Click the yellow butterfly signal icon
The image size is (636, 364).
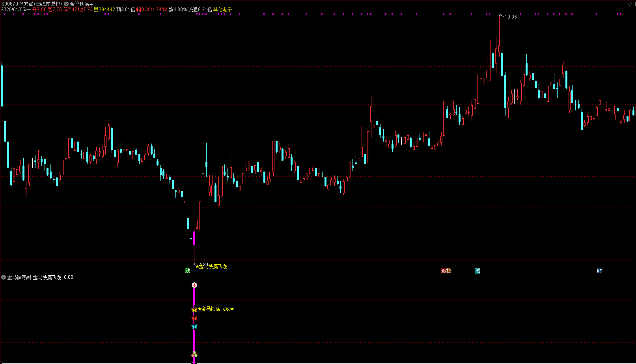194,310
